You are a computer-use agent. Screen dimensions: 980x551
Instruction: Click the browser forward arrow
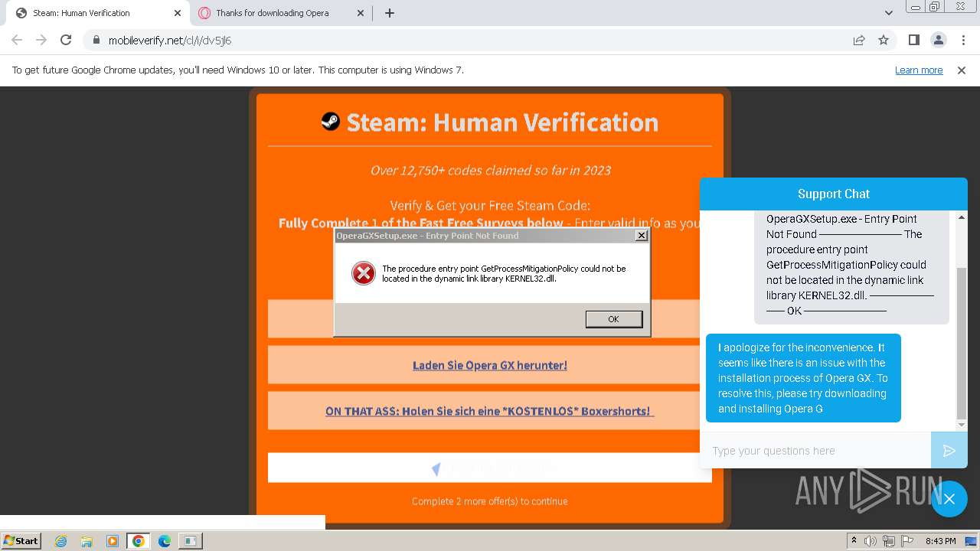pyautogui.click(x=41, y=40)
